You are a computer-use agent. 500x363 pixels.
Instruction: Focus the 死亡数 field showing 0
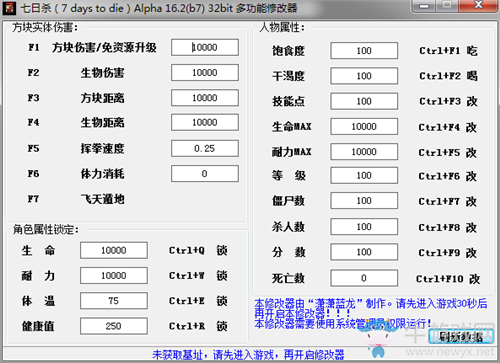[x=364, y=278]
